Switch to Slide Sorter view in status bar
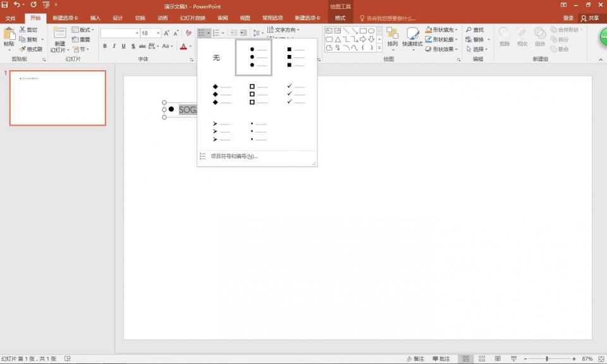The image size is (607, 364). [482, 359]
